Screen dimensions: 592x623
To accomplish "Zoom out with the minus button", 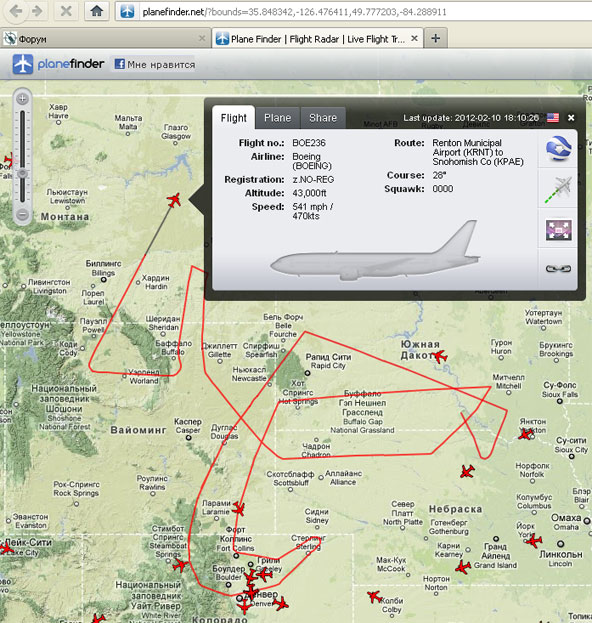I will pyautogui.click(x=23, y=215).
